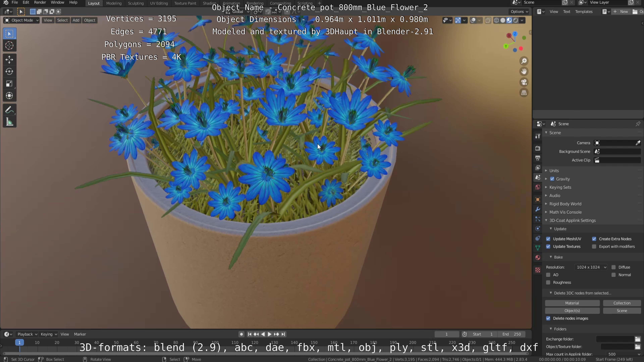Click the Object(s) delete button
The height and width of the screenshot is (362, 644).
pyautogui.click(x=572, y=311)
